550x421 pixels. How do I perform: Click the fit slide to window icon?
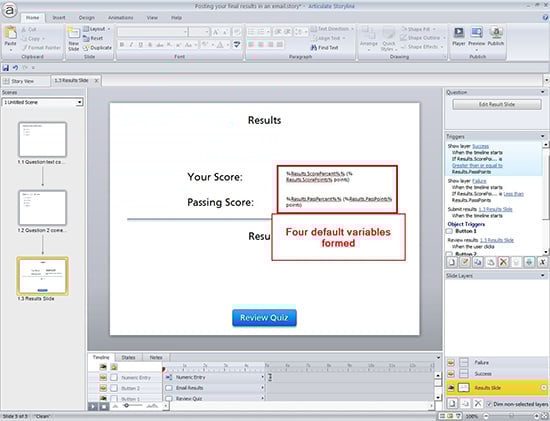[x=544, y=416]
